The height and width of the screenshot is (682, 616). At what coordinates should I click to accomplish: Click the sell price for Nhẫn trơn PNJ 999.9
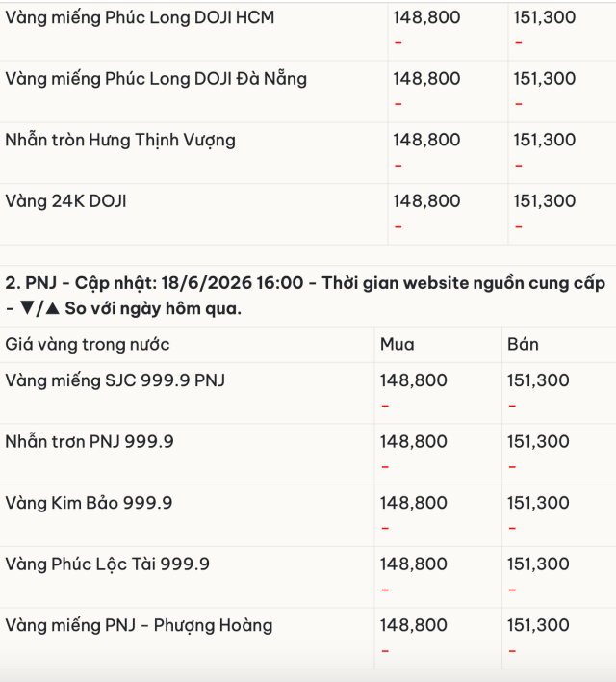(538, 442)
